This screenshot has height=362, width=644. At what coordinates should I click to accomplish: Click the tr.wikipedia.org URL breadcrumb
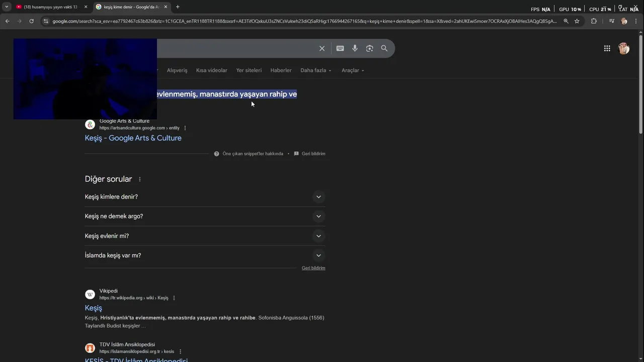point(134,298)
